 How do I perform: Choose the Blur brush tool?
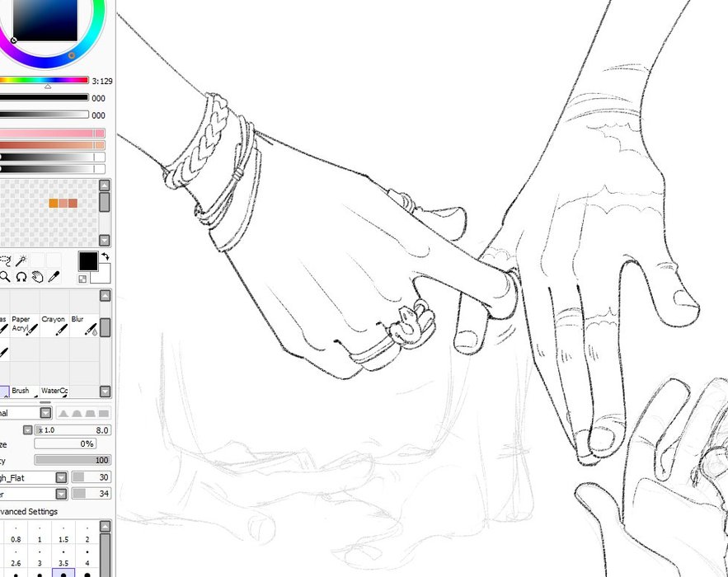pyautogui.click(x=84, y=325)
